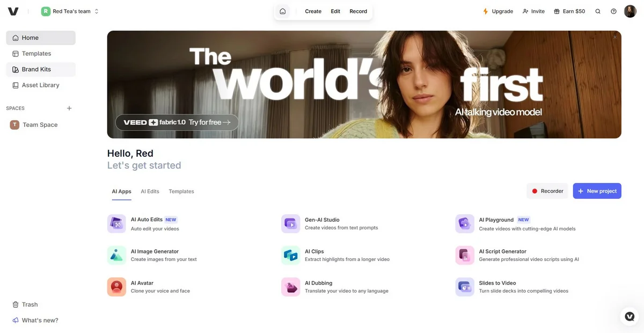Image resolution: width=644 pixels, height=333 pixels.
Task: Open Templates in the sidebar
Action: click(41, 54)
